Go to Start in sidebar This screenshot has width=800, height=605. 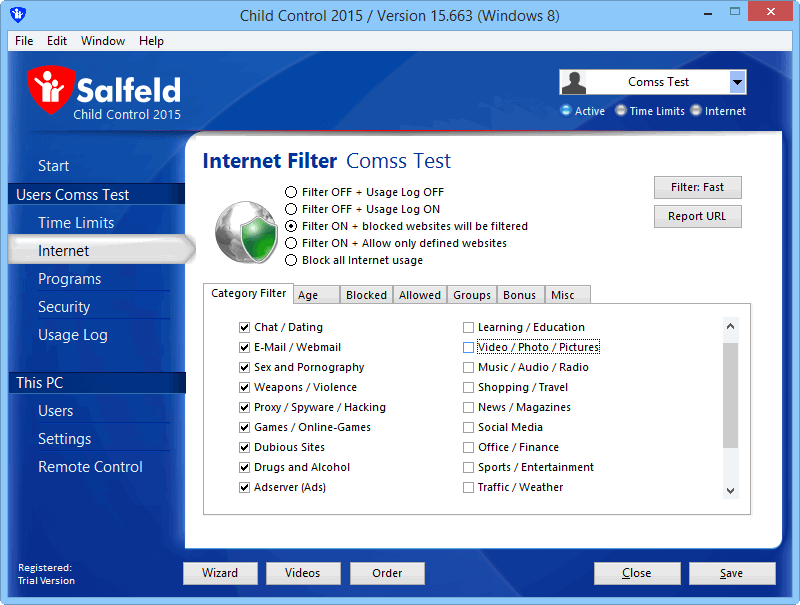pyautogui.click(x=54, y=166)
